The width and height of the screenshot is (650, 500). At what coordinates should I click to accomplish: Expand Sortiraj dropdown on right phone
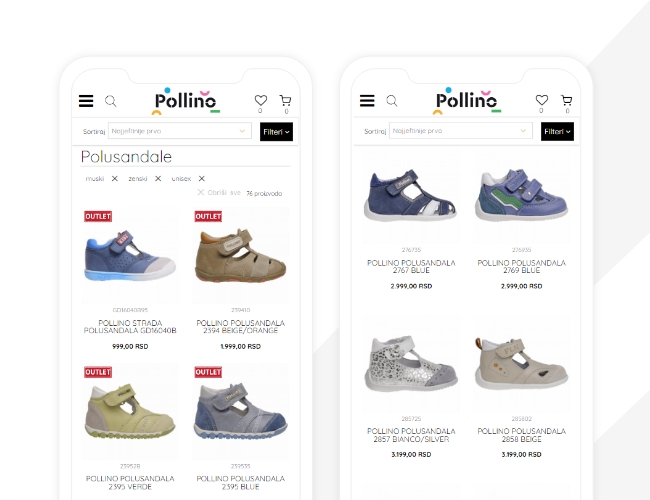click(461, 131)
